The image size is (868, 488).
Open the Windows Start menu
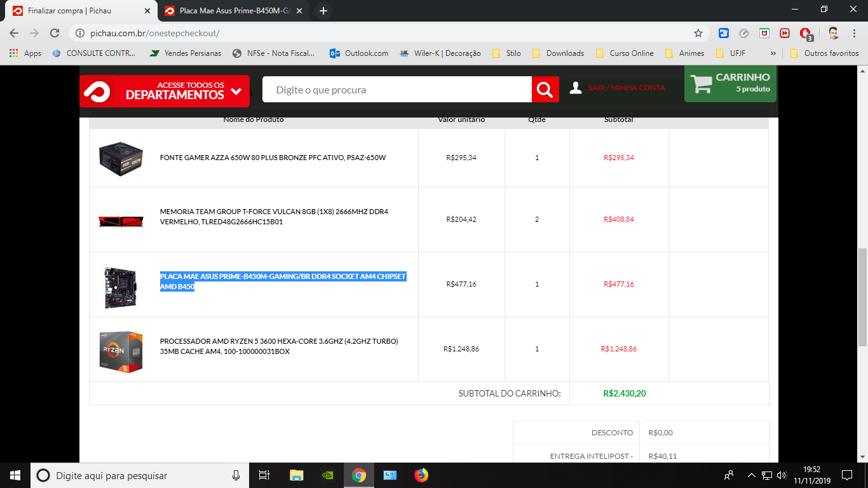15,475
